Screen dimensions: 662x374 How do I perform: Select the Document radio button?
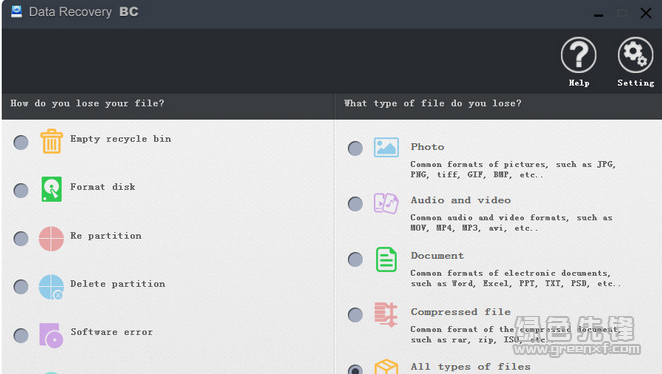[x=355, y=259]
